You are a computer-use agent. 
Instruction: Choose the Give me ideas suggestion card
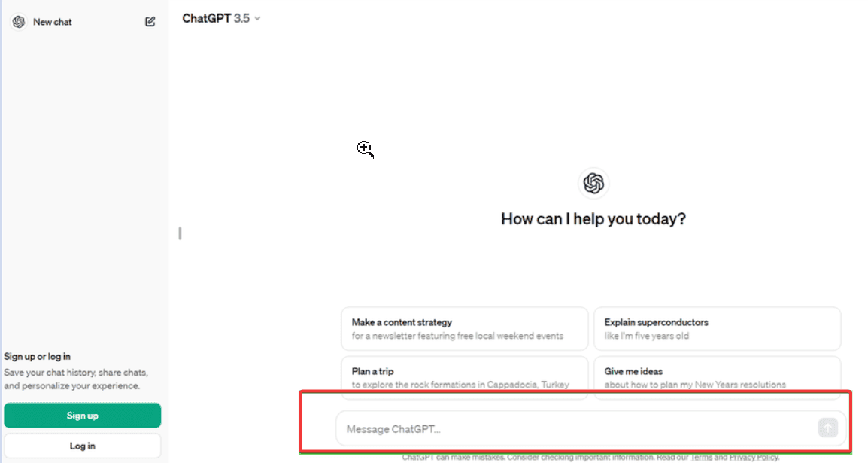pyautogui.click(x=717, y=377)
